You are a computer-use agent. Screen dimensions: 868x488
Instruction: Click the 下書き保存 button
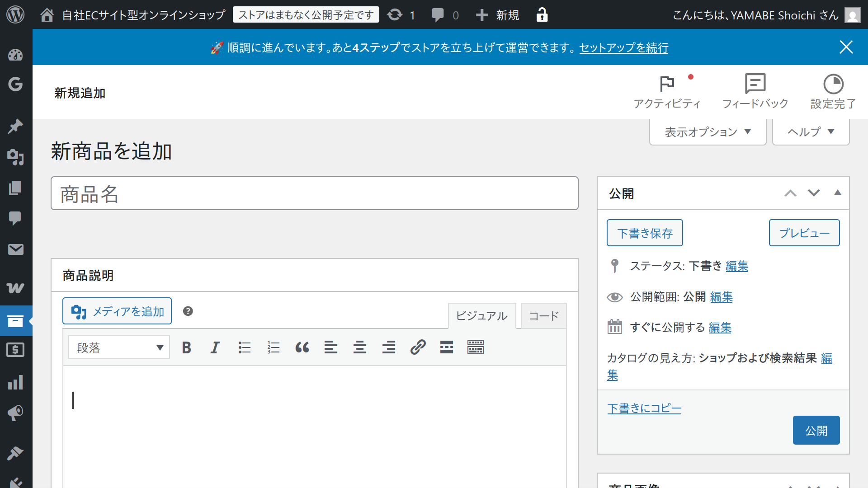645,233
